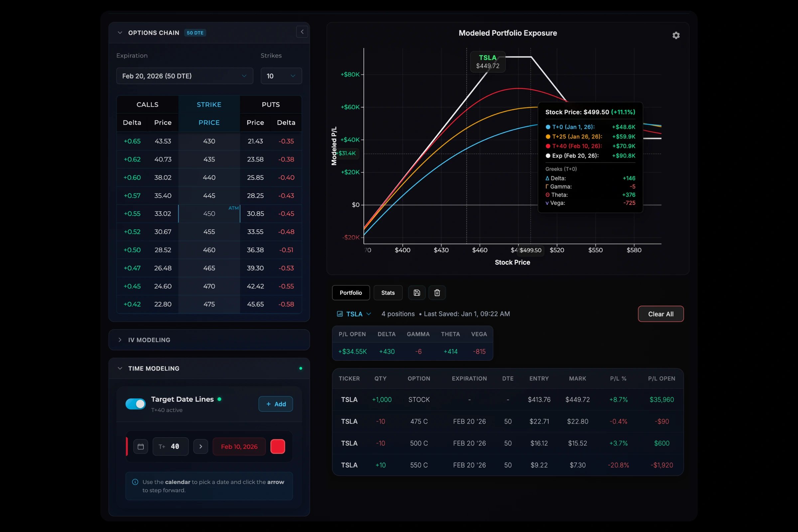Open the expiration dropdown Feb 20, 2026

185,76
